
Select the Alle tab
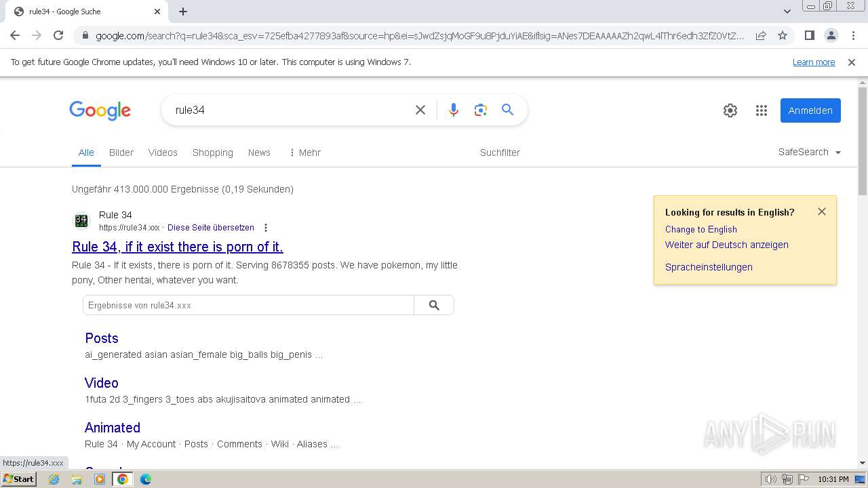(86, 152)
